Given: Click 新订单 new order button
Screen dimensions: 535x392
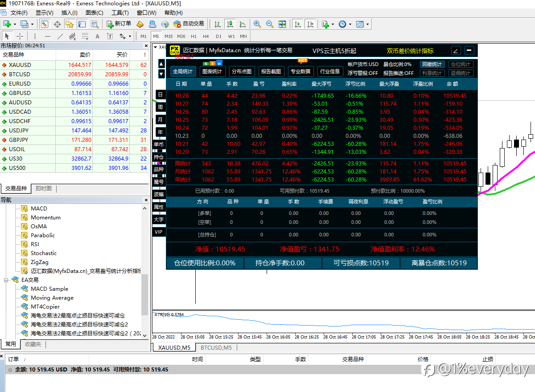Looking at the screenshot, I should pyautogui.click(x=119, y=24).
